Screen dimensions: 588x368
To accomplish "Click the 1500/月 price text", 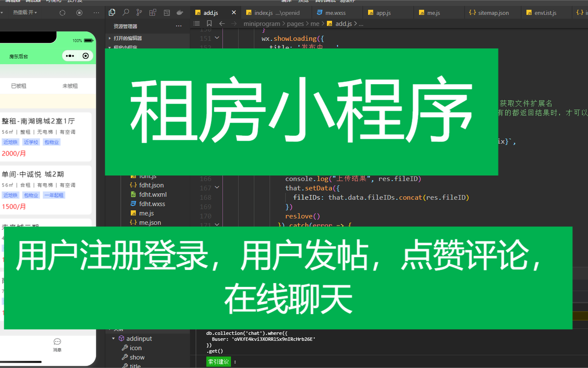I will click(x=14, y=207).
